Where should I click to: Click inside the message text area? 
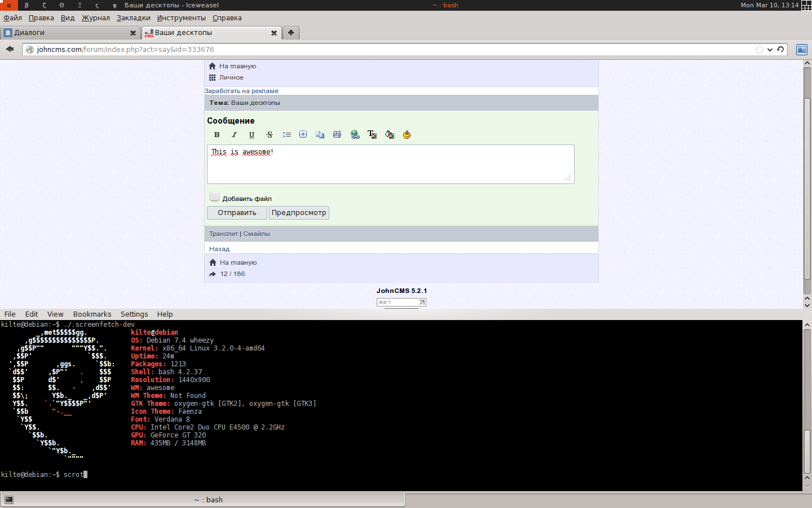tap(390, 167)
